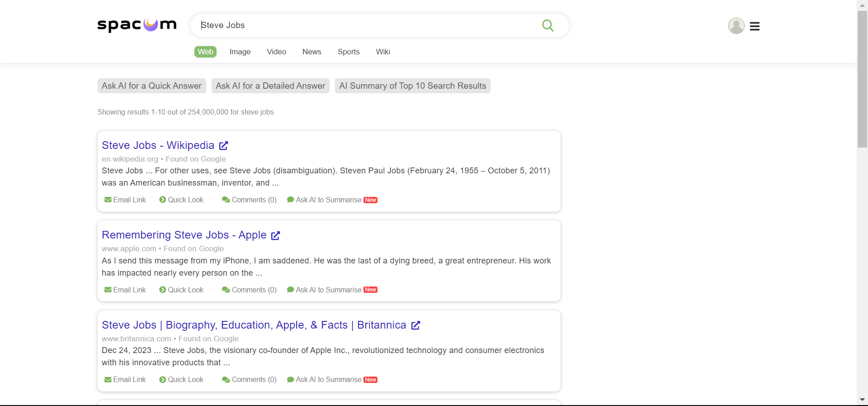Switch to the Wiki search tab
Image resolution: width=868 pixels, height=406 pixels.
click(383, 52)
